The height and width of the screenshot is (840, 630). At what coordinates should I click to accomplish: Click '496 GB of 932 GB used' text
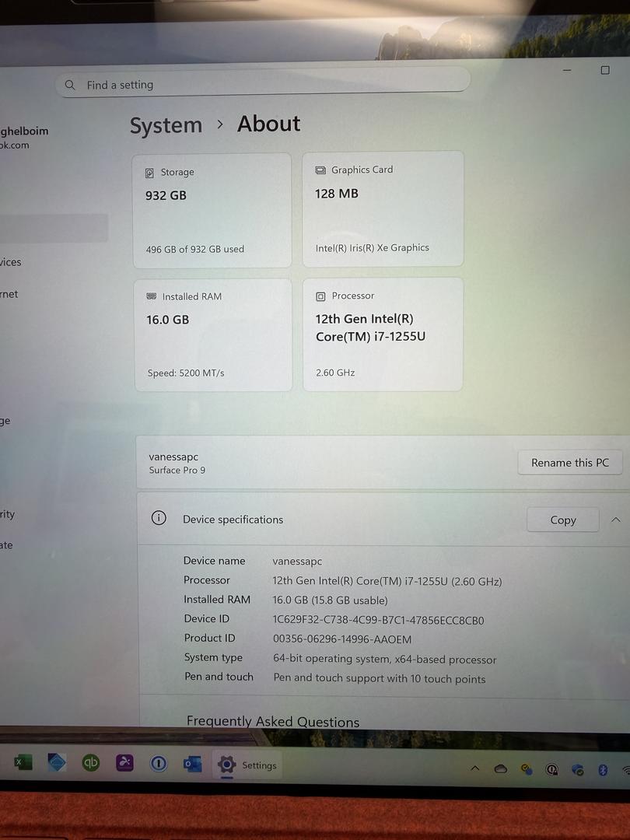[195, 249]
